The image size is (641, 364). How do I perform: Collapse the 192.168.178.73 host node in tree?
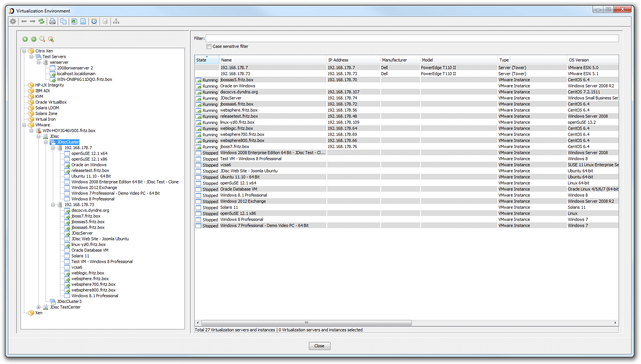point(53,205)
